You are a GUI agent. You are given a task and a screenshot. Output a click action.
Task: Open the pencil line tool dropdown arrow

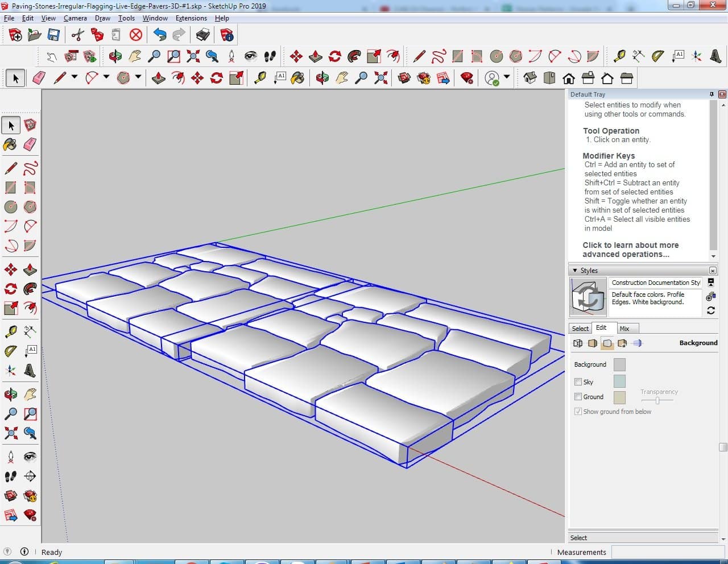(74, 77)
